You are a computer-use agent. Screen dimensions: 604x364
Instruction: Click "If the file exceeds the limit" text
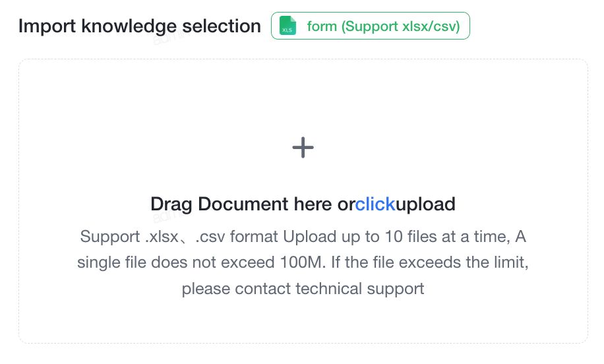pos(429,262)
